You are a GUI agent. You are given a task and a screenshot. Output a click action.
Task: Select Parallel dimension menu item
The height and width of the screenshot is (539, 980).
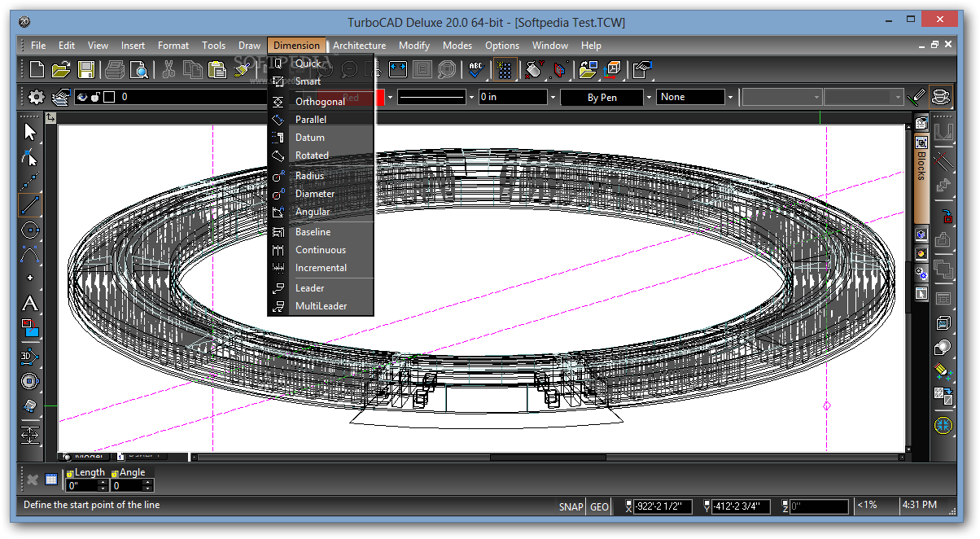[321, 120]
